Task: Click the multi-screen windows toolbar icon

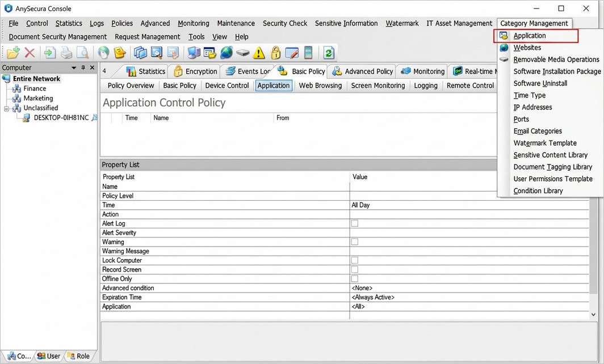Action: point(141,53)
